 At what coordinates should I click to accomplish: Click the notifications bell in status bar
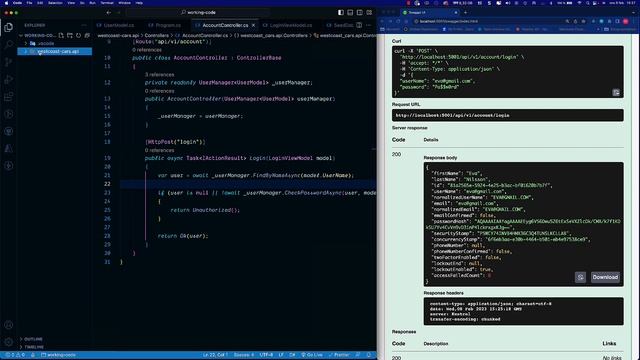(x=369, y=355)
